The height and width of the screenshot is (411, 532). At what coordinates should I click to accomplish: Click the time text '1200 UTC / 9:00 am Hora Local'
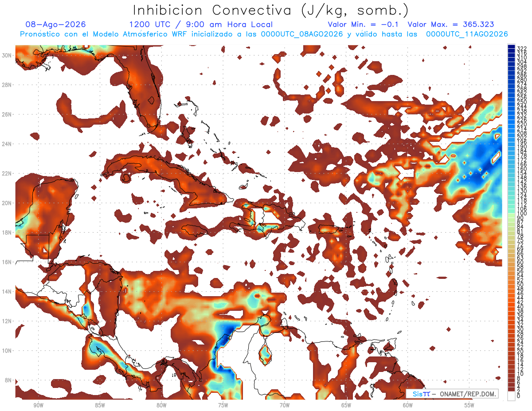(x=201, y=24)
